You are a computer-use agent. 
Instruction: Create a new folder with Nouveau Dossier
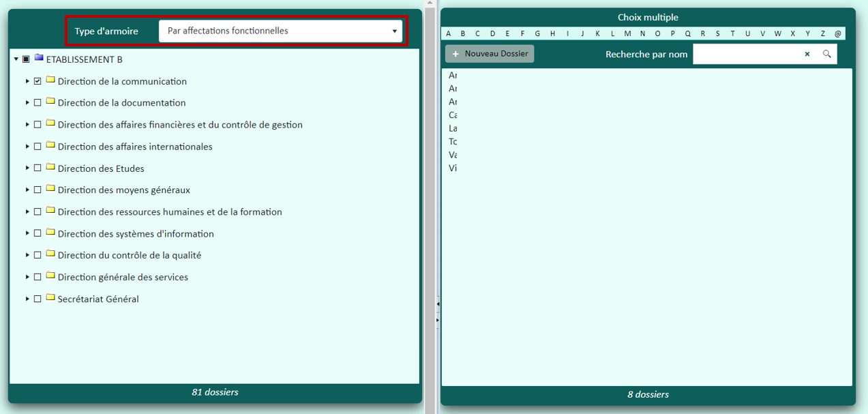pos(490,54)
